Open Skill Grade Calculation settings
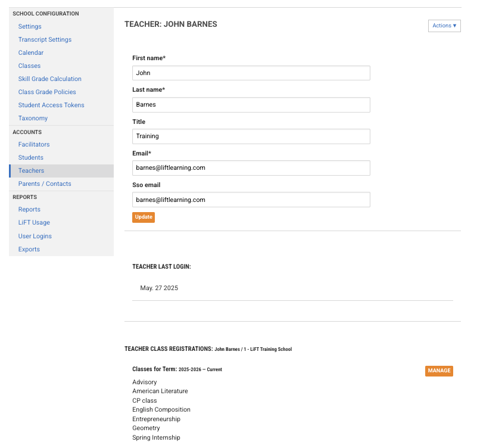The height and width of the screenshot is (448, 477). point(49,79)
